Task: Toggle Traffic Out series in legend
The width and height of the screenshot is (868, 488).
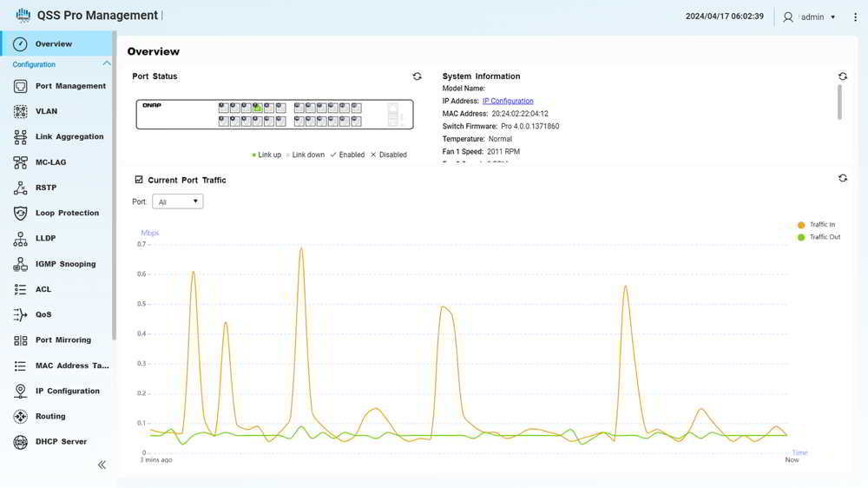Action: point(801,237)
